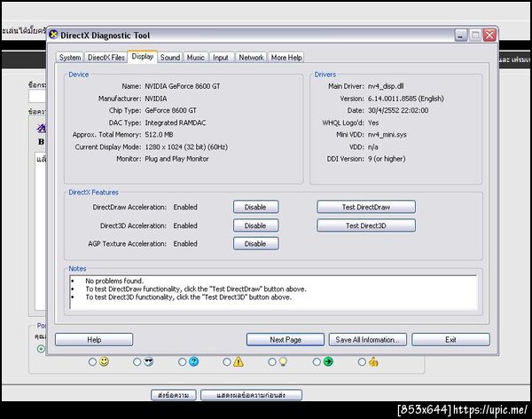Click the left Thai submit button on webpage
The width and height of the screenshot is (532, 419).
[174, 395]
